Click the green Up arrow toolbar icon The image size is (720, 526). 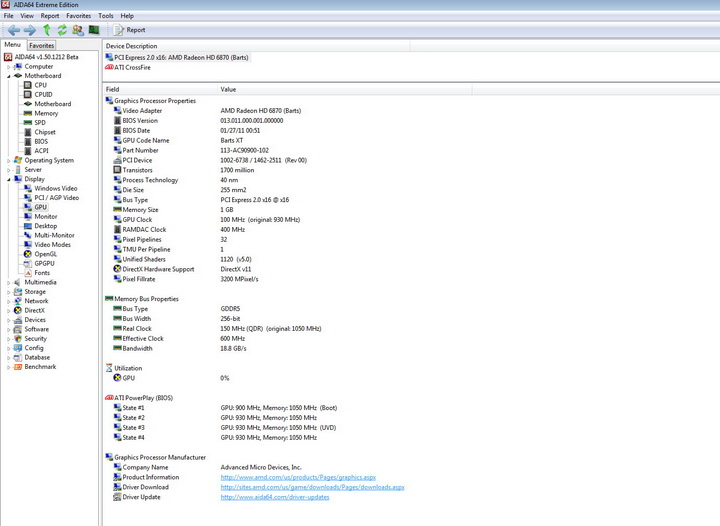(x=46, y=30)
